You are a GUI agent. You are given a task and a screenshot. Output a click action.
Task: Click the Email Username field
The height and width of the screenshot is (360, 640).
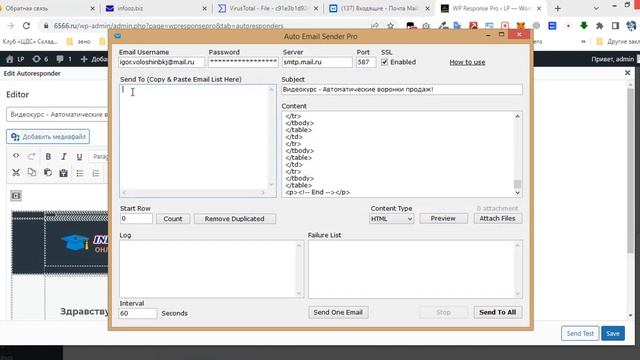[x=161, y=62]
